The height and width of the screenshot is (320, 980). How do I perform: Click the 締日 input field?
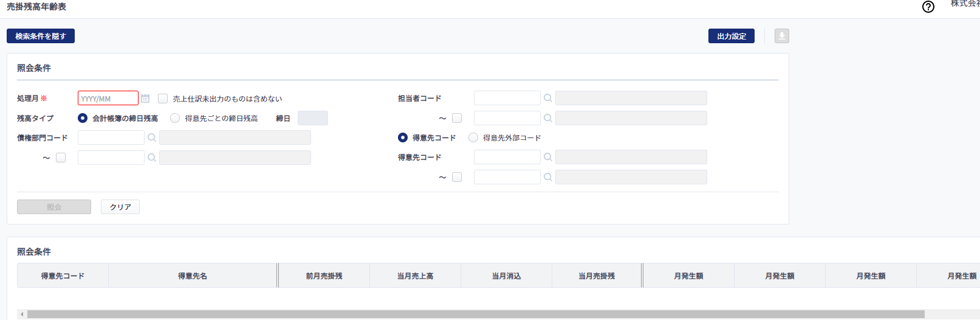(313, 118)
